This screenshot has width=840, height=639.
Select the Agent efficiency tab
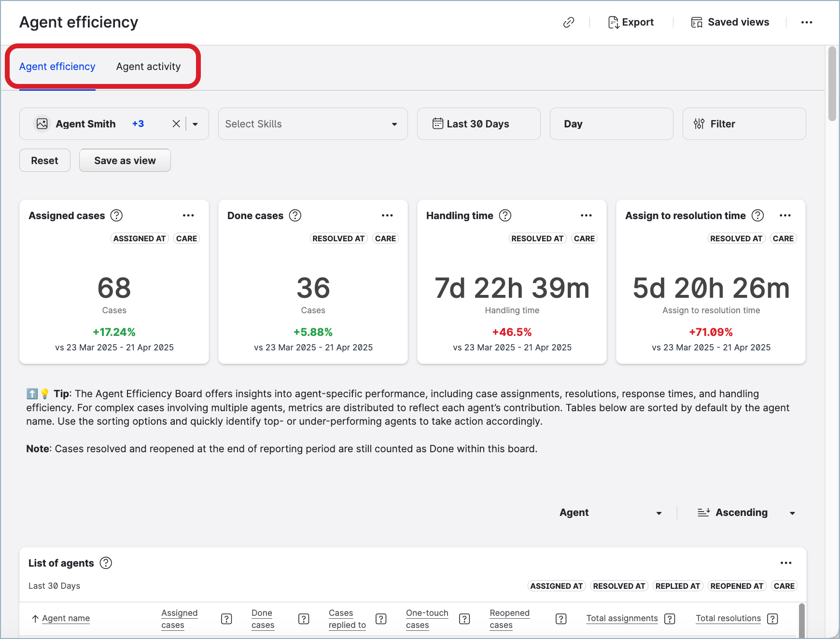point(57,67)
